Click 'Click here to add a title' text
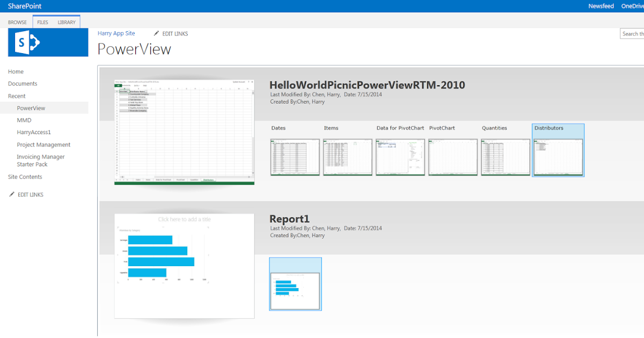The width and height of the screenshot is (644, 338). (184, 219)
